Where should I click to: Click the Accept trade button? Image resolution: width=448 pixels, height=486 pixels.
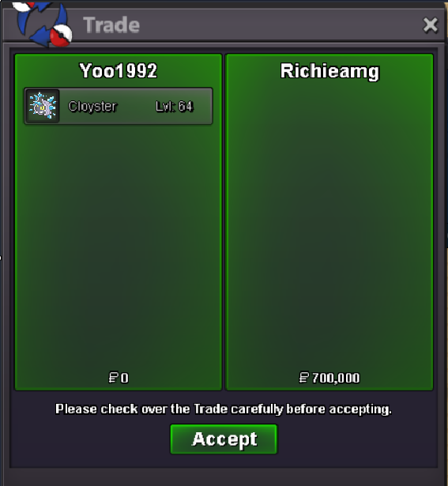[x=224, y=439]
